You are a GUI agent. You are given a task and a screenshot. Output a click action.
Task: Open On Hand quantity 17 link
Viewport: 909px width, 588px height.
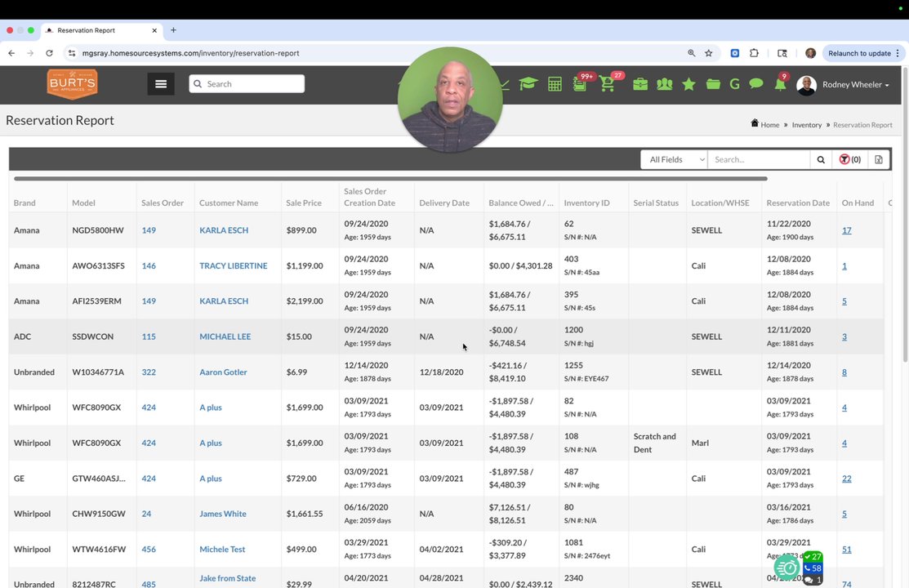pos(846,230)
